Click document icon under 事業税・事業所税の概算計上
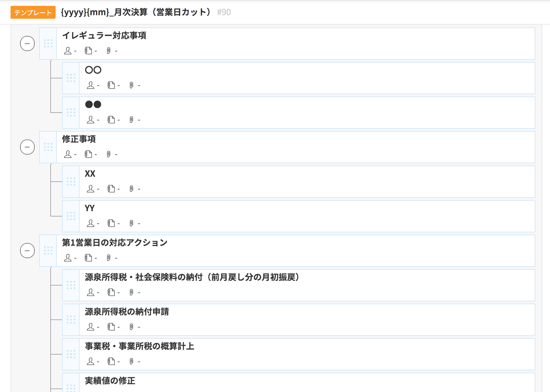Image resolution: width=550 pixels, height=392 pixels. pyautogui.click(x=111, y=361)
